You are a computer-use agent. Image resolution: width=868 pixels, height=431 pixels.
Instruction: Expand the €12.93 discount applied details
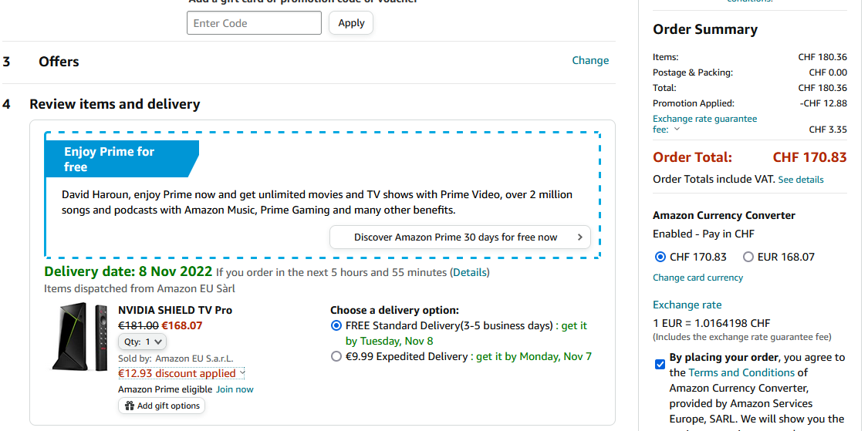click(x=242, y=373)
